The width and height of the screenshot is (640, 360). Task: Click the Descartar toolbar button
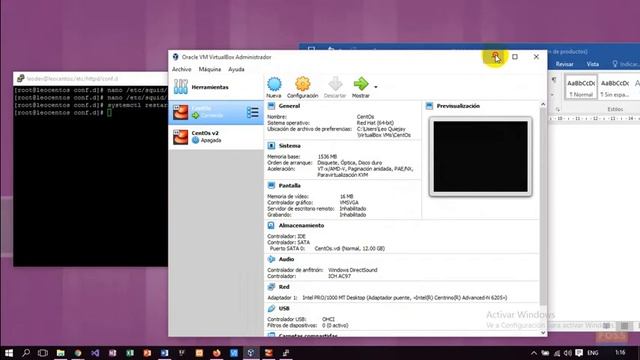click(x=335, y=87)
